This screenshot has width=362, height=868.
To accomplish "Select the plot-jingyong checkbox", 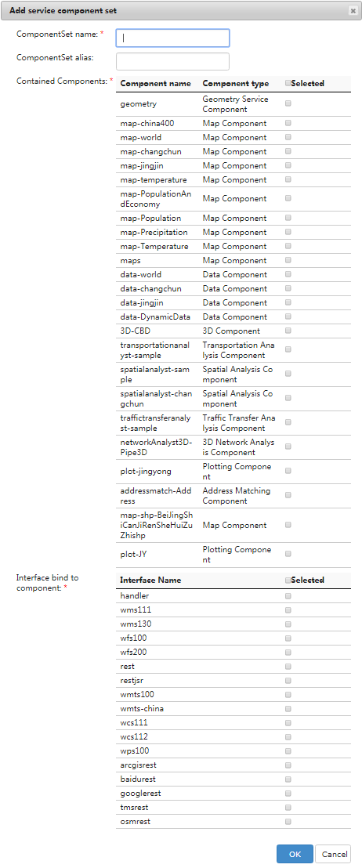I will click(288, 471).
